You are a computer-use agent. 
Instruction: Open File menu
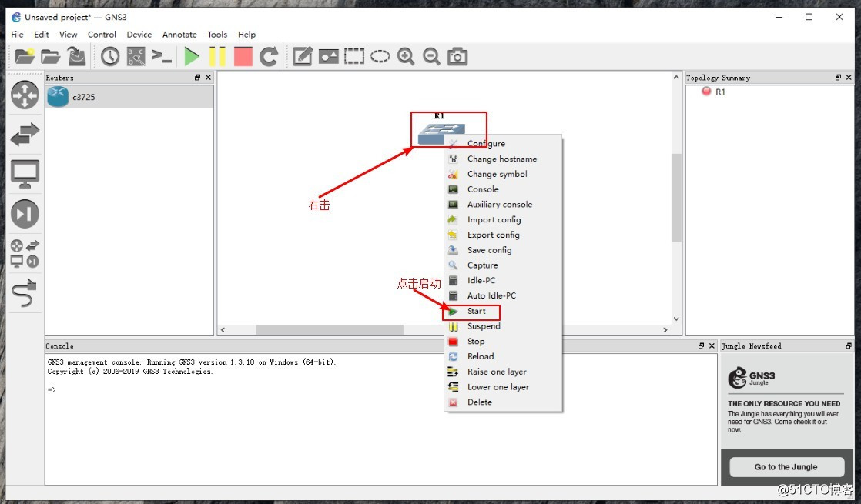[x=17, y=34]
